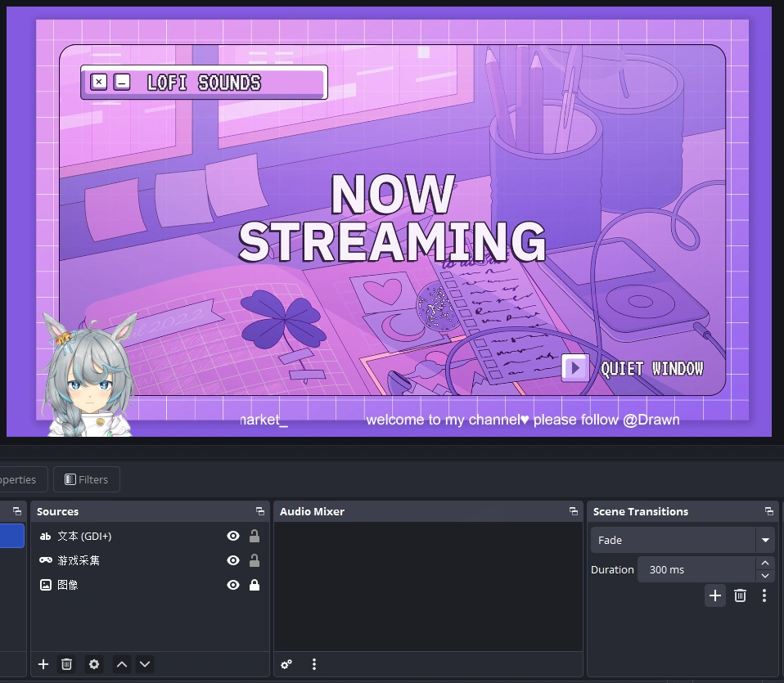Delete the current Fade transition

click(x=740, y=595)
